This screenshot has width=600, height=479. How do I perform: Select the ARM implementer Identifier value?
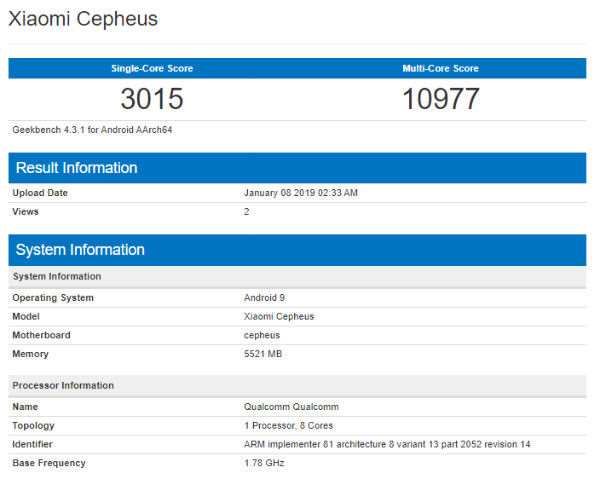387,444
